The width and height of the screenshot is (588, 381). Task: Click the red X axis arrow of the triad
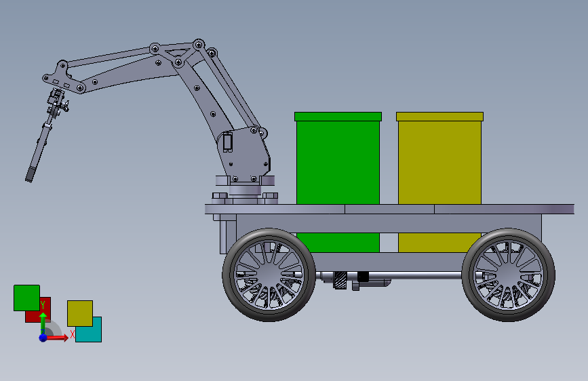click(x=56, y=338)
